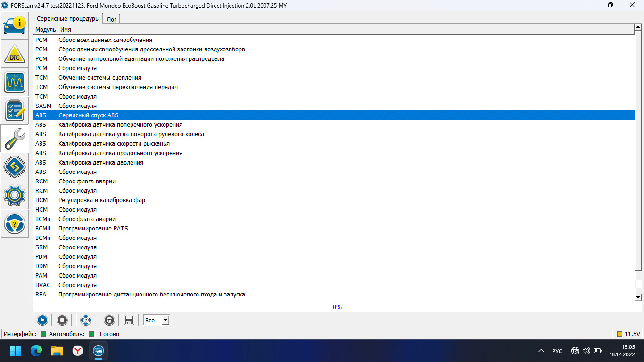The width and height of the screenshot is (644, 362).
Task: Open the DTC trouble codes section
Action: (x=15, y=54)
